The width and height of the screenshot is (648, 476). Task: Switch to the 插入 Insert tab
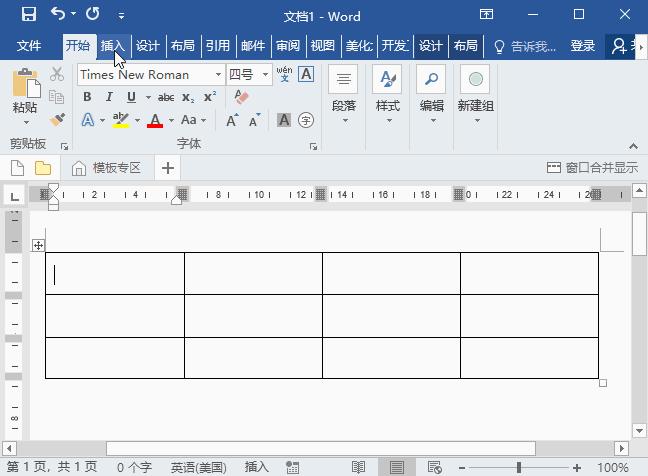(x=113, y=45)
